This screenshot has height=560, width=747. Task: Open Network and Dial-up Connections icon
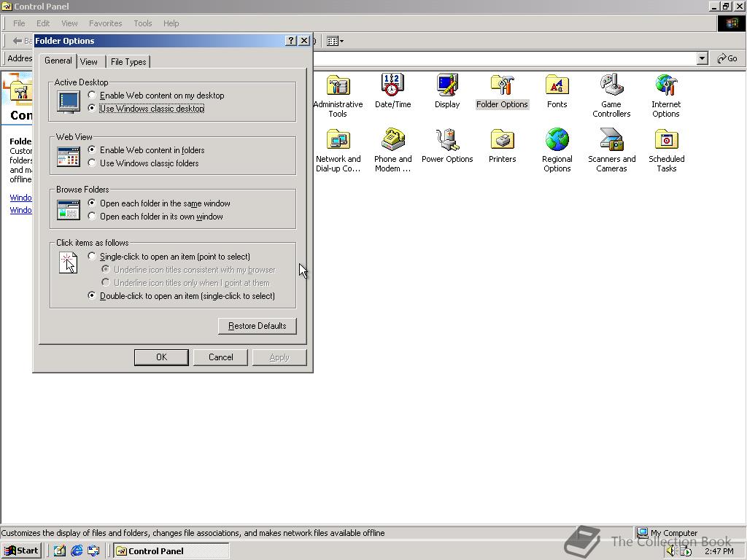tap(338, 140)
